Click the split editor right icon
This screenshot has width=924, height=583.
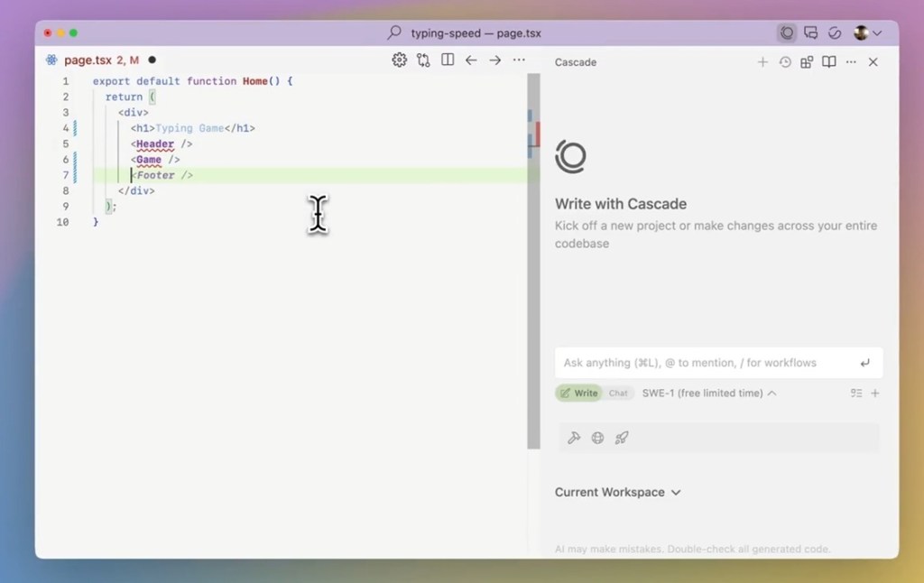click(x=448, y=60)
